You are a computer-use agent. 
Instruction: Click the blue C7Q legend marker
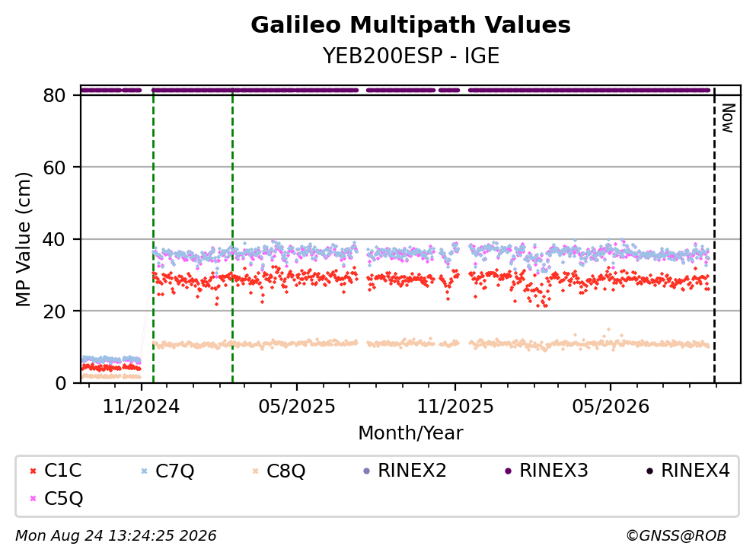tap(144, 471)
